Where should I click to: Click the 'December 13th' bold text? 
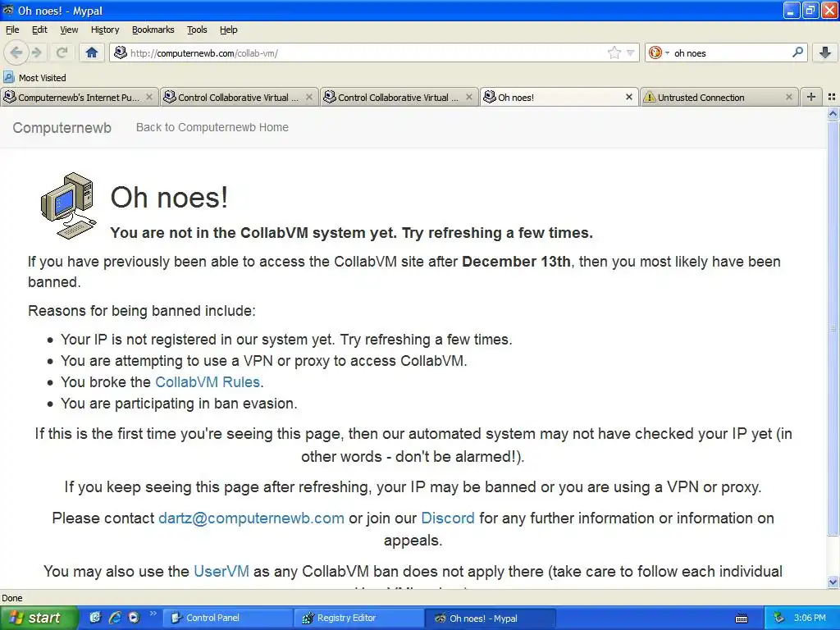click(x=516, y=262)
